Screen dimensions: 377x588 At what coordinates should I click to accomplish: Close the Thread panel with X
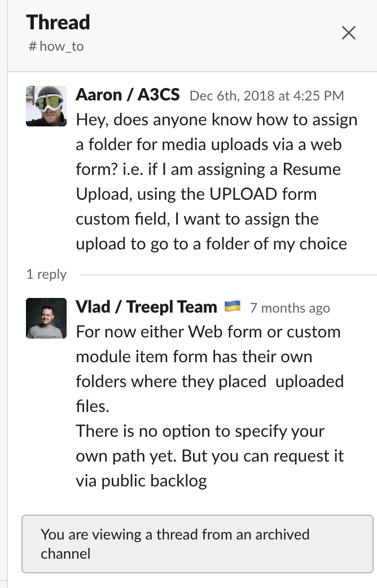coord(348,33)
